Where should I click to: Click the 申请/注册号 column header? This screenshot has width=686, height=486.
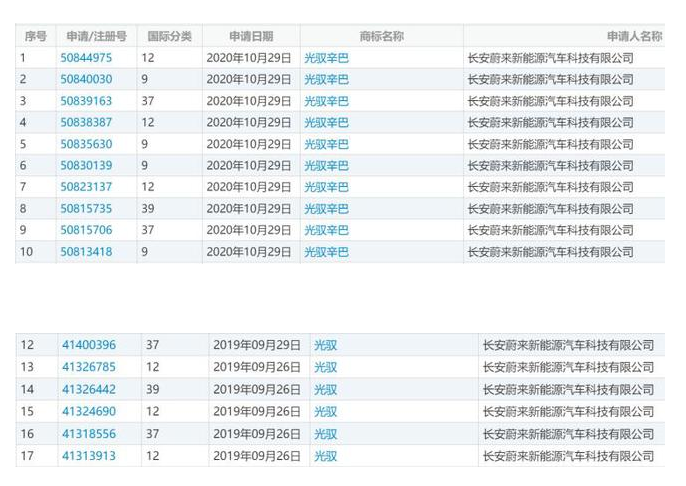[x=97, y=36]
